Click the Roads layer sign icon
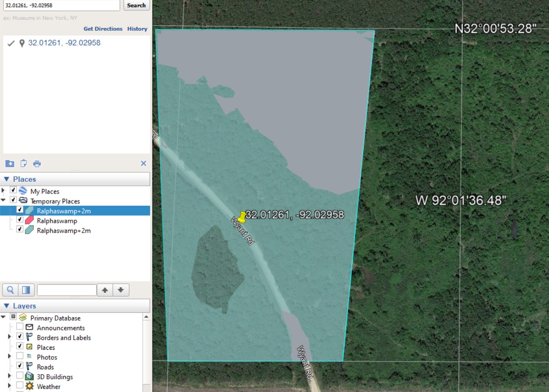Viewport: 549px width, 392px height. (x=30, y=366)
